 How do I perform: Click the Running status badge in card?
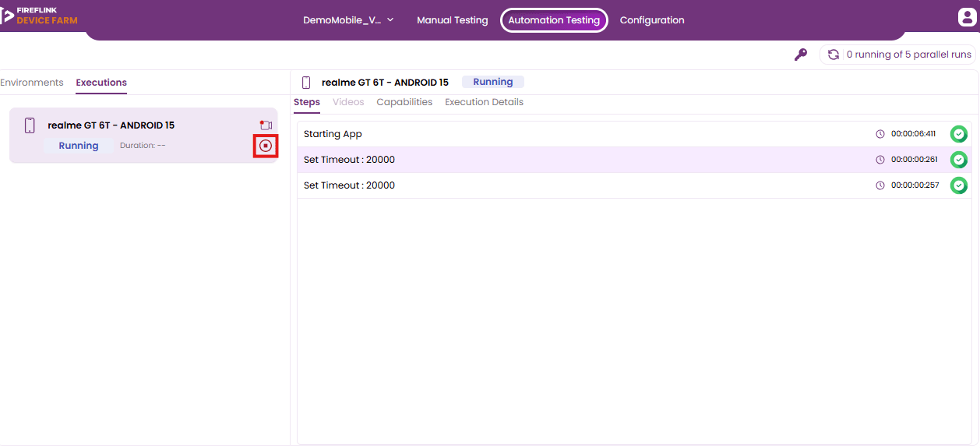pos(79,146)
